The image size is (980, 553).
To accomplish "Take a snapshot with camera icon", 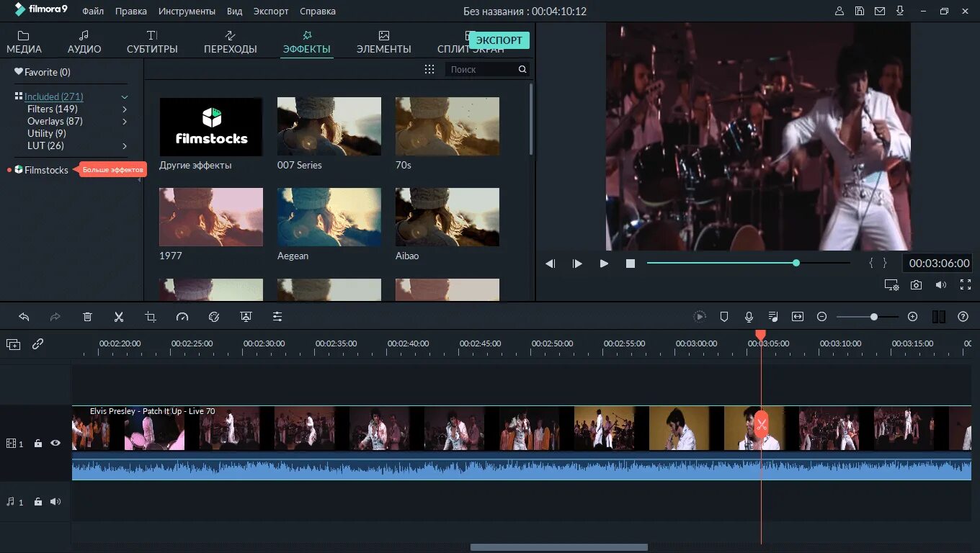I will point(916,285).
